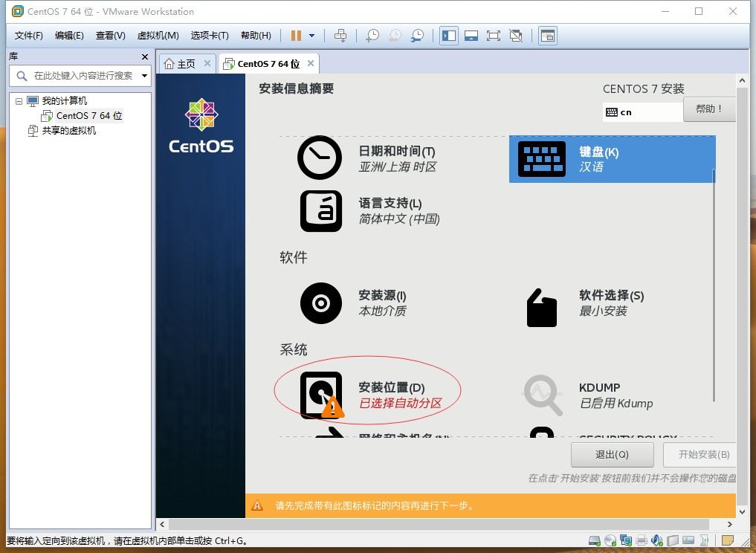Open the library search dropdown arrow
Image resolution: width=756 pixels, height=553 pixels.
pyautogui.click(x=144, y=76)
